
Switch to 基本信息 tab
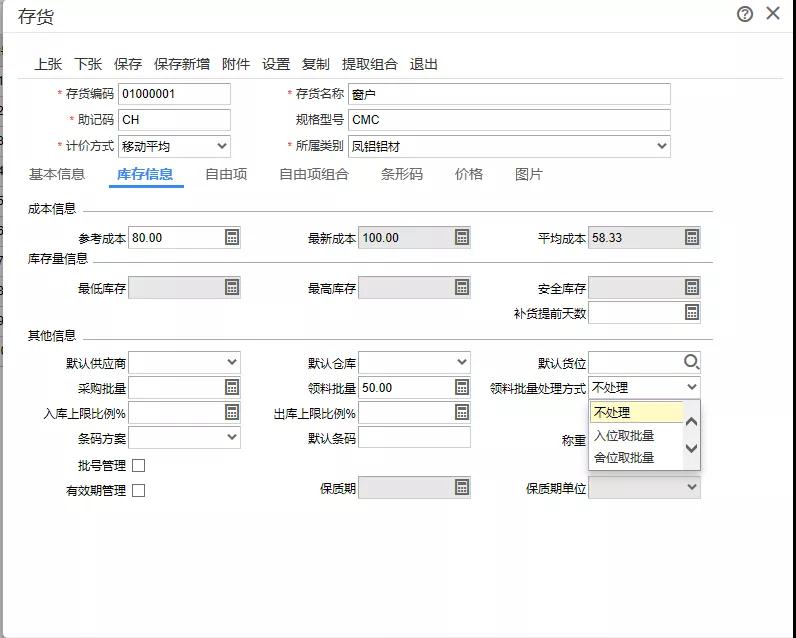(x=56, y=174)
